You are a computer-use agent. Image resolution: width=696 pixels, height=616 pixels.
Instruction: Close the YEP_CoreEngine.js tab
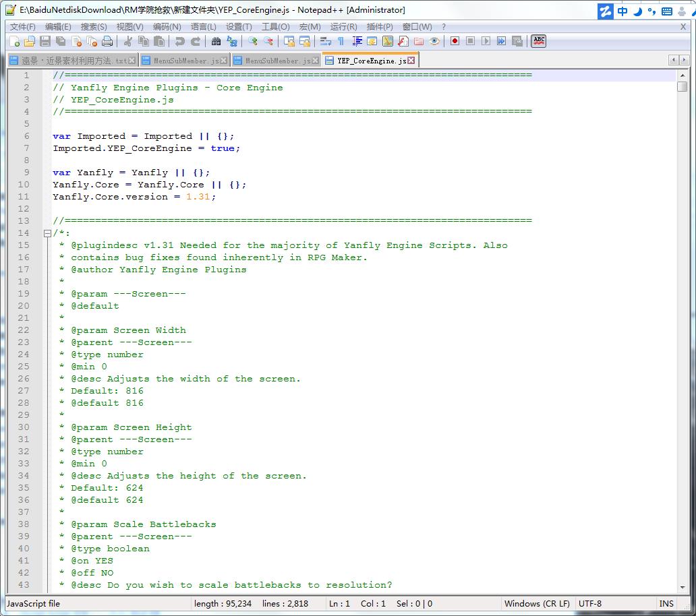[x=411, y=61]
